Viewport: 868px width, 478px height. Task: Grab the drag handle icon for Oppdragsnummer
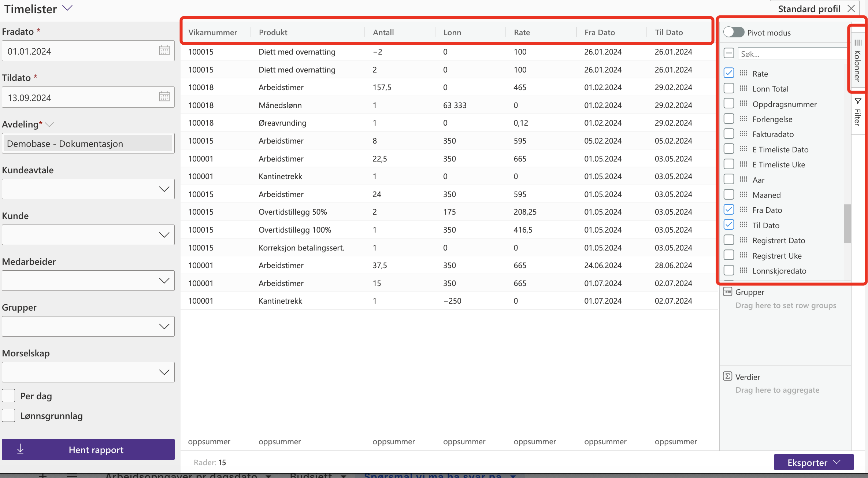coord(743,104)
